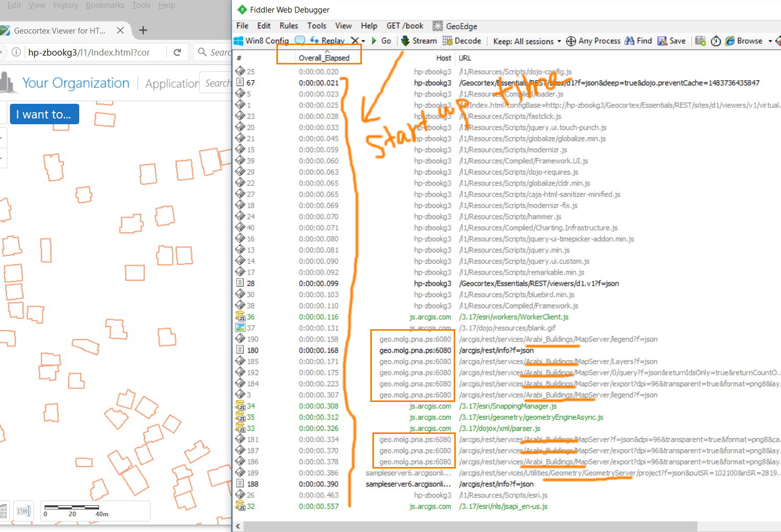
Task: Click the timer stopwatch icon
Action: 715,41
